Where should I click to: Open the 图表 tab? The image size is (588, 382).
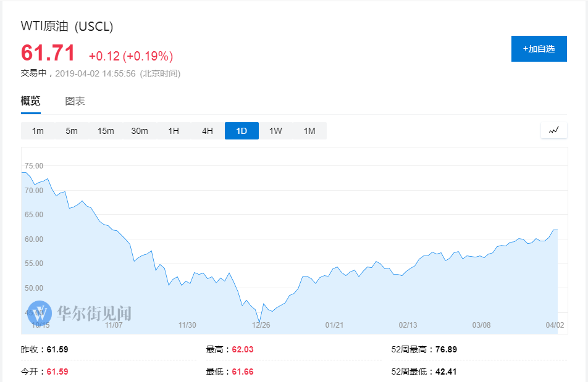[x=75, y=101]
